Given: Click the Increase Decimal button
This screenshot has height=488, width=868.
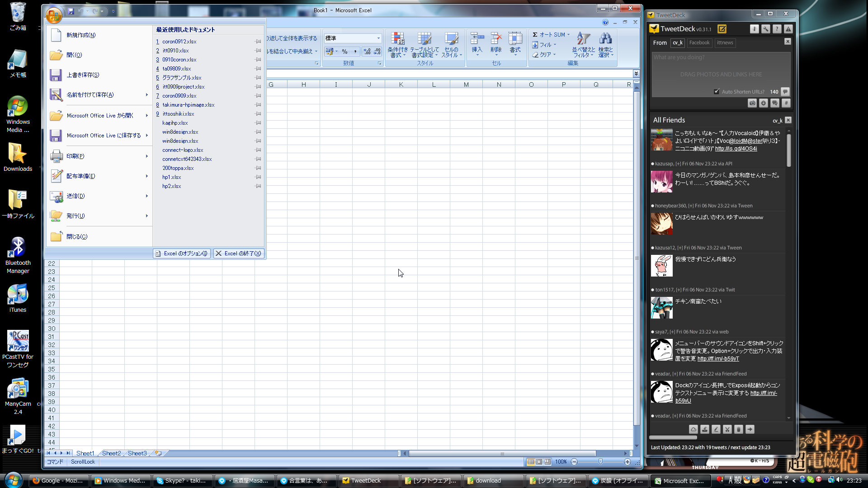Looking at the screenshot, I should 367,52.
